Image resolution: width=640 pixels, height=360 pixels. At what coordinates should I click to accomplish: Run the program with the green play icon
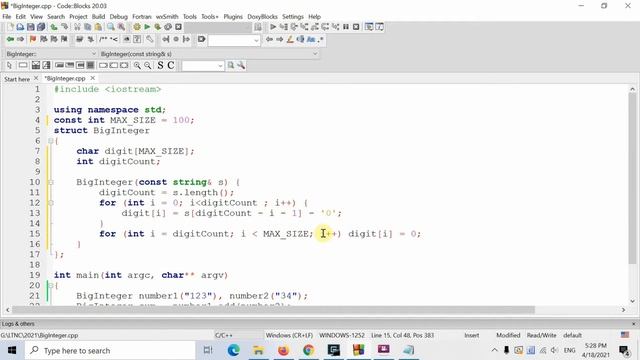tap(147, 27)
